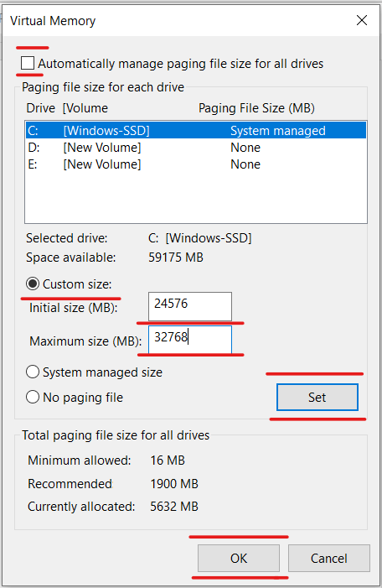Enable automatic paging file management checkbox

28,63
